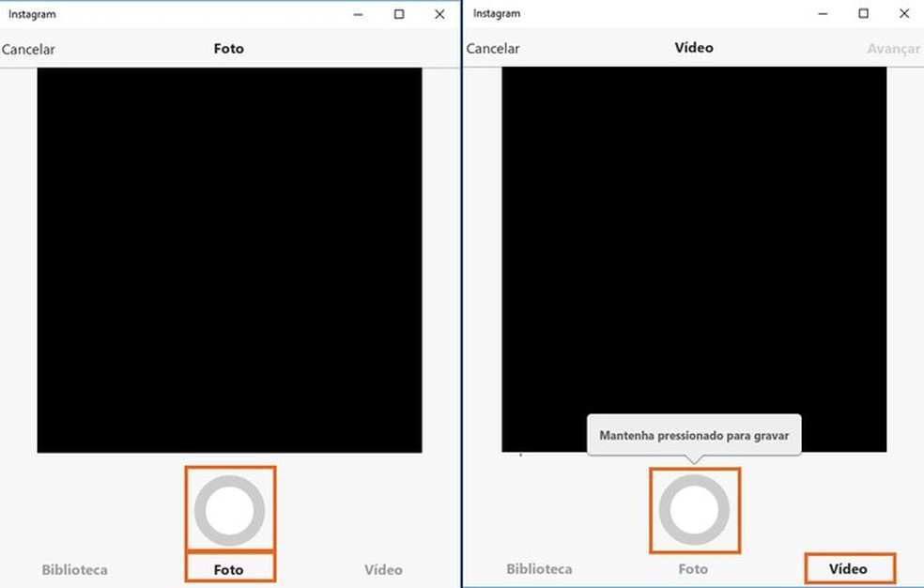Switch to Foto tab in the right window
924x588 pixels.
693,568
